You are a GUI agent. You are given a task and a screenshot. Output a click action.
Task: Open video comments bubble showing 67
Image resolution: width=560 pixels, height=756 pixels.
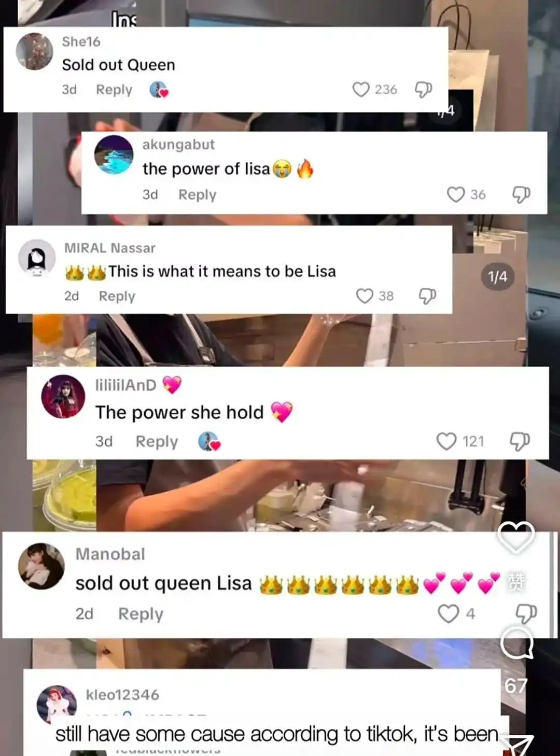pos(516,644)
